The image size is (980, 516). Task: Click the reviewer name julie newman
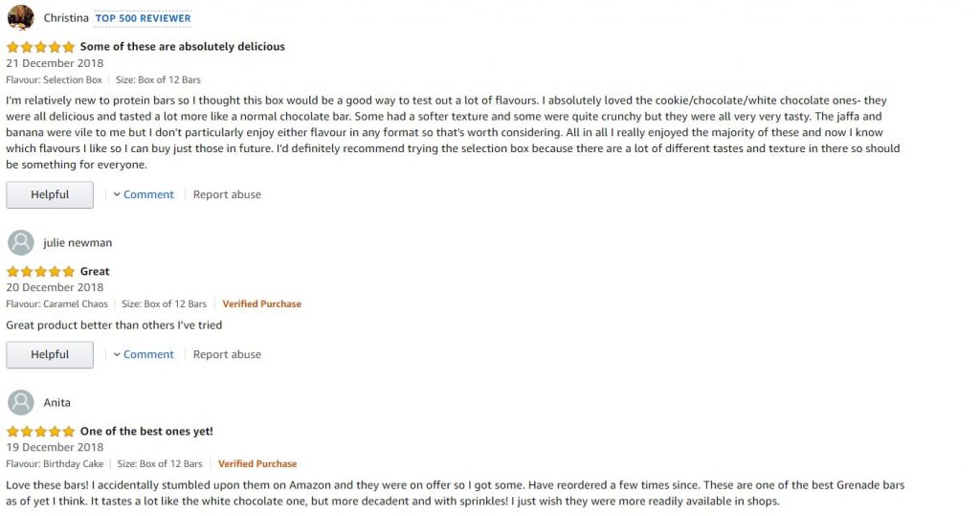pyautogui.click(x=78, y=242)
